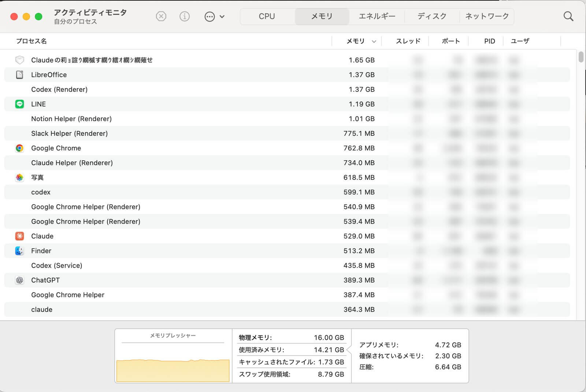The width and height of the screenshot is (586, 392).
Task: Select the lowercase codex process row
Action: click(x=287, y=192)
